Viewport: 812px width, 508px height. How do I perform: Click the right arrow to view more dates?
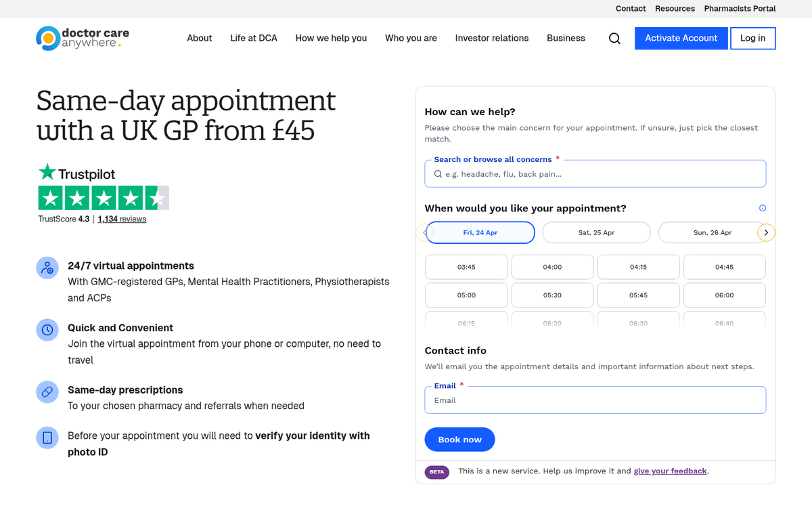pyautogui.click(x=767, y=232)
